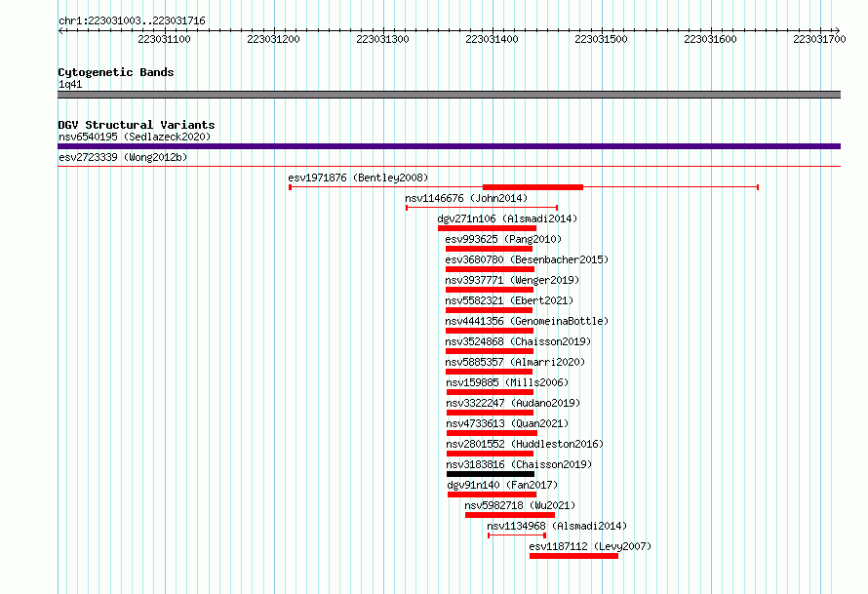Click the gray 1q41 cytogenetic band bar
This screenshot has width=868, height=594.
click(x=449, y=95)
